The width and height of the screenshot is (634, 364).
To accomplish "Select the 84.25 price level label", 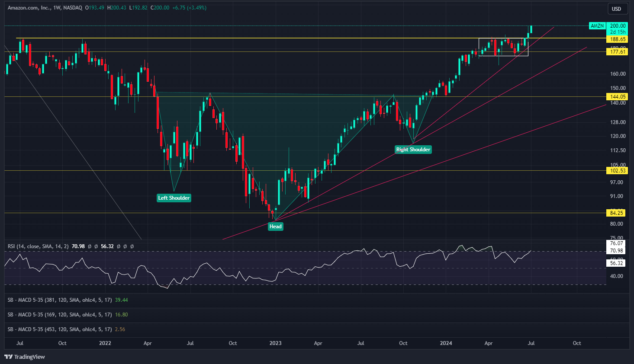I will 618,213.
